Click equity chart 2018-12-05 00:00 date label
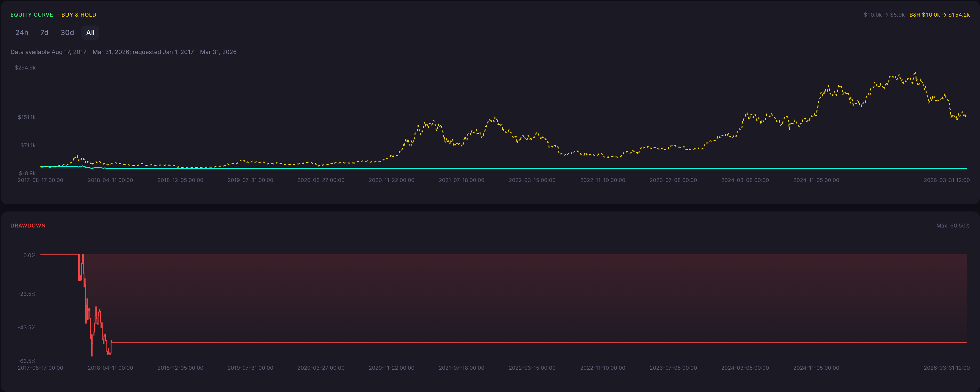Screen dimensions: 980x392 [x=180, y=180]
